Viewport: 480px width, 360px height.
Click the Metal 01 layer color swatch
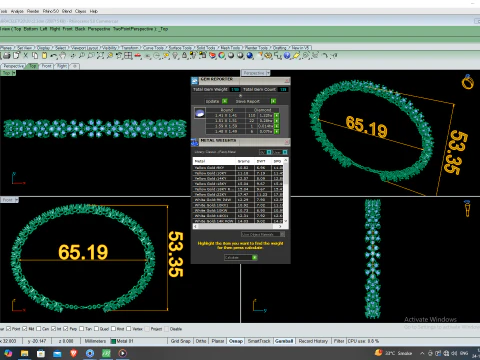(113, 341)
